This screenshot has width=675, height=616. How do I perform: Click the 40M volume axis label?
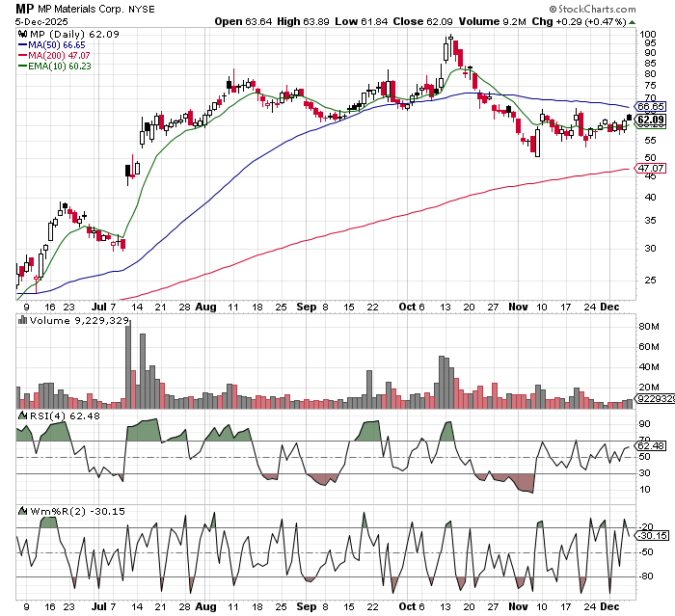click(649, 367)
